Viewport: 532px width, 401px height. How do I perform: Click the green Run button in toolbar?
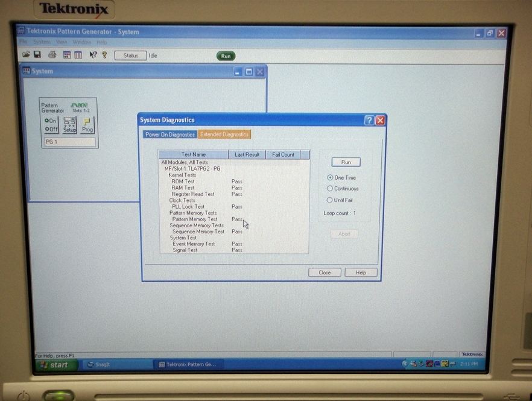226,56
